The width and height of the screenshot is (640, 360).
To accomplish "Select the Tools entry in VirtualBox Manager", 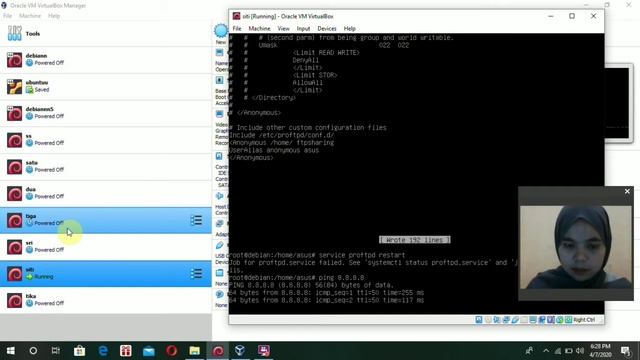I will point(106,33).
